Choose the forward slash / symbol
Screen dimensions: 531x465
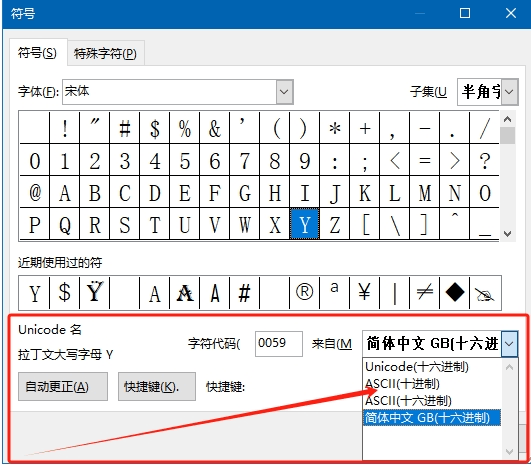[485, 128]
